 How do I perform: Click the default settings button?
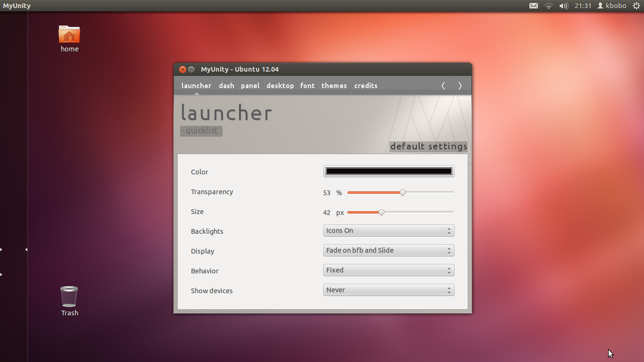pyautogui.click(x=429, y=147)
